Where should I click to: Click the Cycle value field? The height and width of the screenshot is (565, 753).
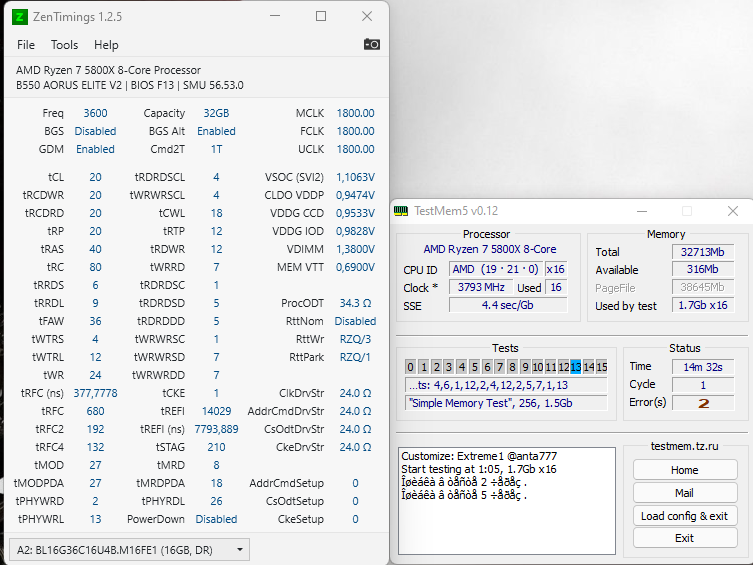pos(703,385)
